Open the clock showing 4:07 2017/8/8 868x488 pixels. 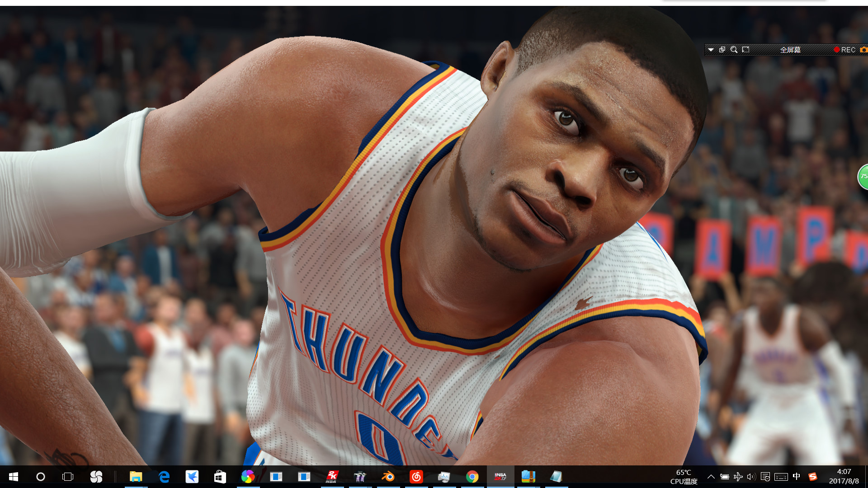[x=844, y=477]
